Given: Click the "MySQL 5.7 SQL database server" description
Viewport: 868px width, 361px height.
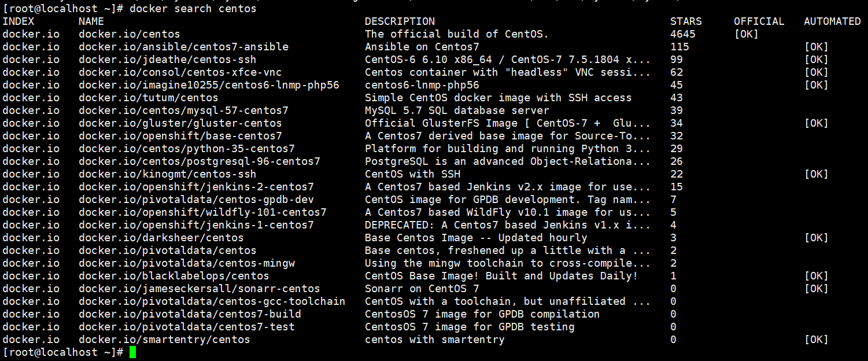Looking at the screenshot, I should (x=457, y=110).
